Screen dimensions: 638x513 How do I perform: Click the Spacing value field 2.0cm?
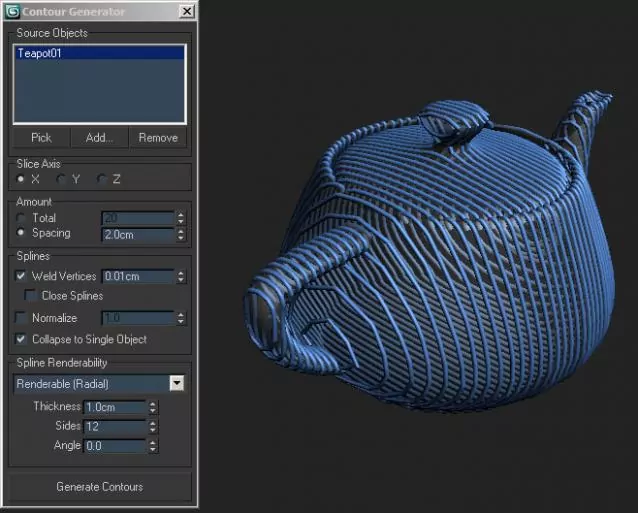pos(137,234)
